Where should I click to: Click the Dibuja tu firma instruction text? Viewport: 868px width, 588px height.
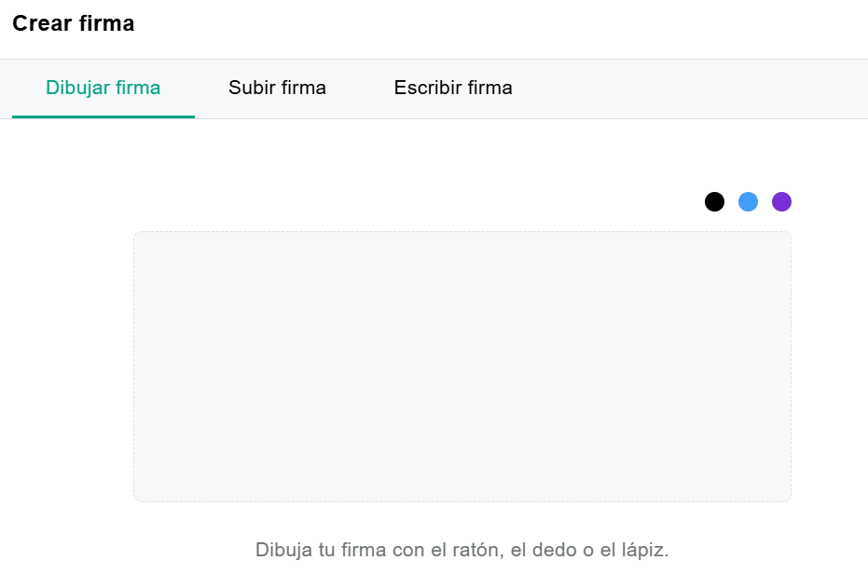pos(462,550)
